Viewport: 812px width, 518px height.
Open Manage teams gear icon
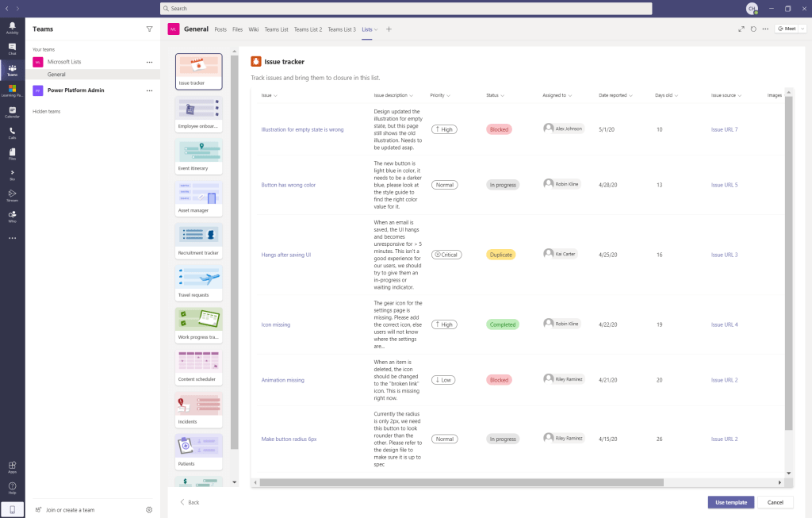coord(149,510)
